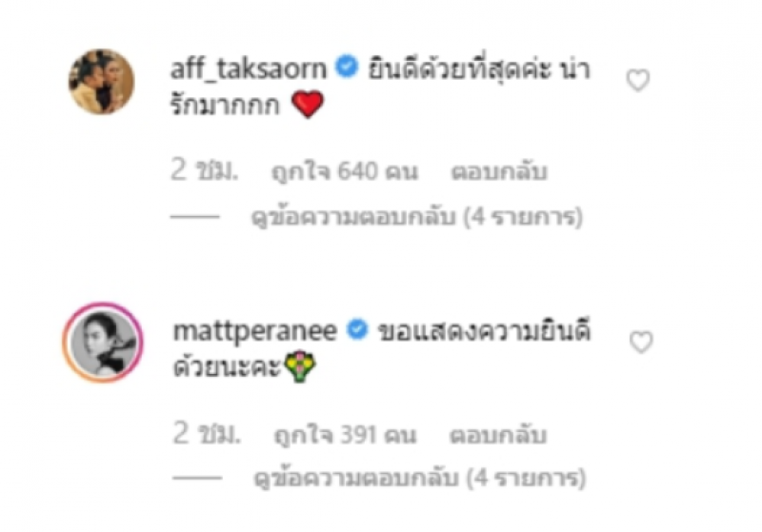Image resolution: width=762 pixels, height=532 pixels.
Task: Show the 640 likes list (ถูกใจ 640 คน)
Action: 345,172
